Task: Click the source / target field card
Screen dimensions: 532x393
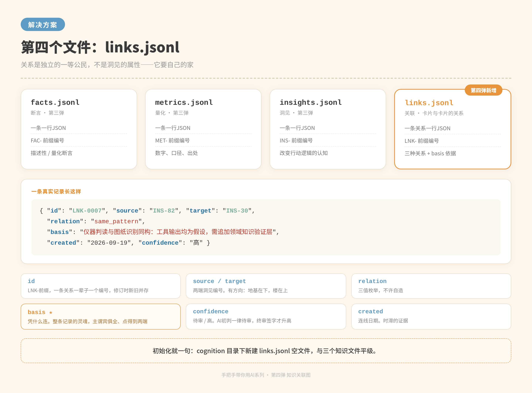Action: coord(266,286)
